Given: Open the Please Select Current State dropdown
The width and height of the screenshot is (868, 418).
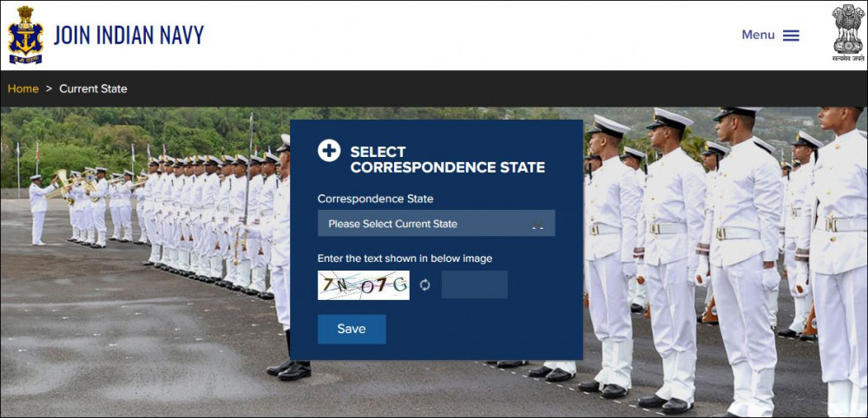Looking at the screenshot, I should pos(437,224).
